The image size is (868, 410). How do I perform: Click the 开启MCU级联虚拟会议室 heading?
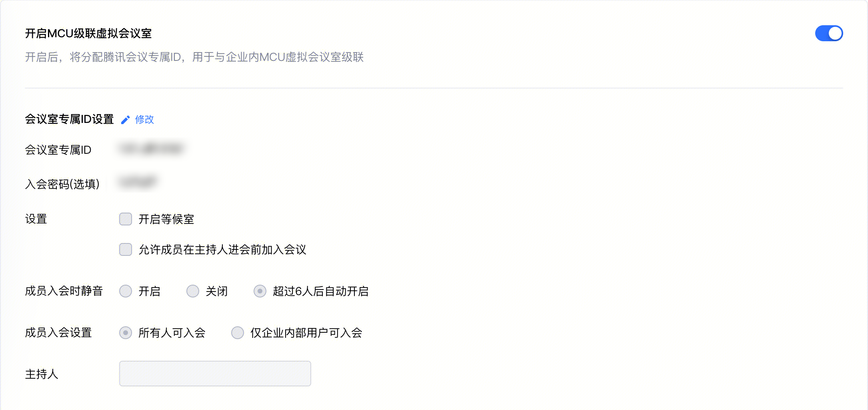tap(88, 33)
